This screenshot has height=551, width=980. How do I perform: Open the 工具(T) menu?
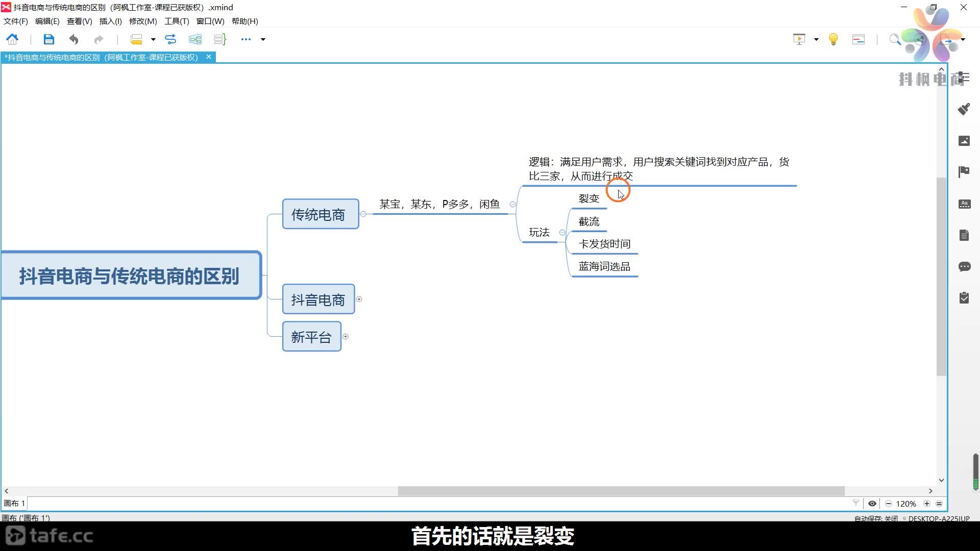(x=177, y=21)
